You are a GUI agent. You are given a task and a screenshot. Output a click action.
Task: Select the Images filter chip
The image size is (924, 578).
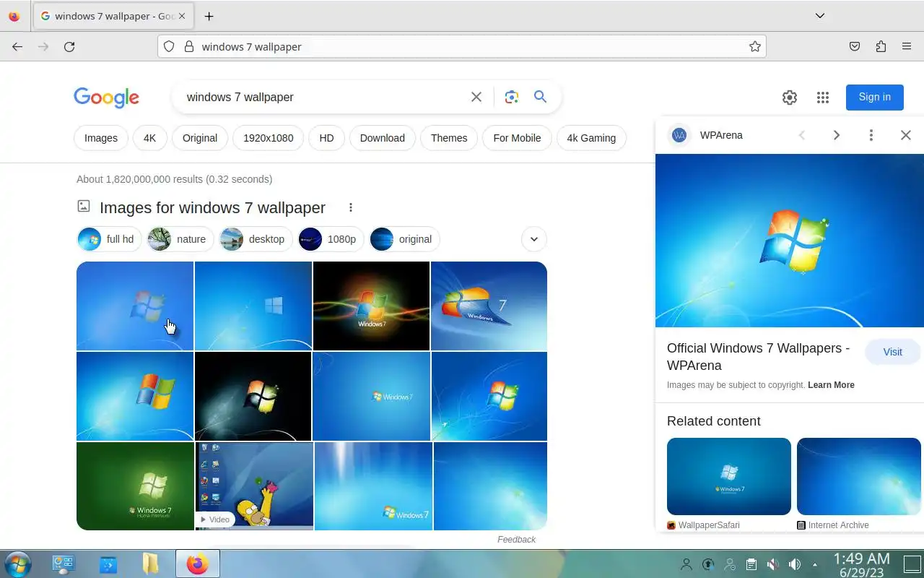tap(101, 138)
